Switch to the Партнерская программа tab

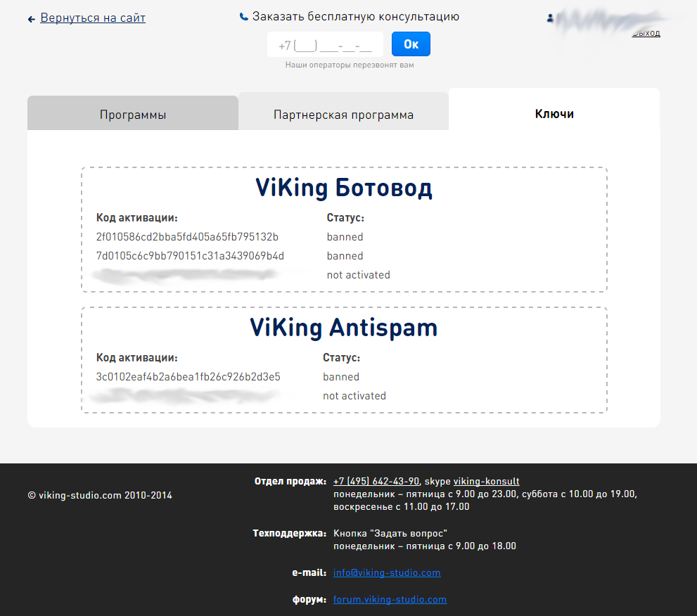click(x=344, y=112)
